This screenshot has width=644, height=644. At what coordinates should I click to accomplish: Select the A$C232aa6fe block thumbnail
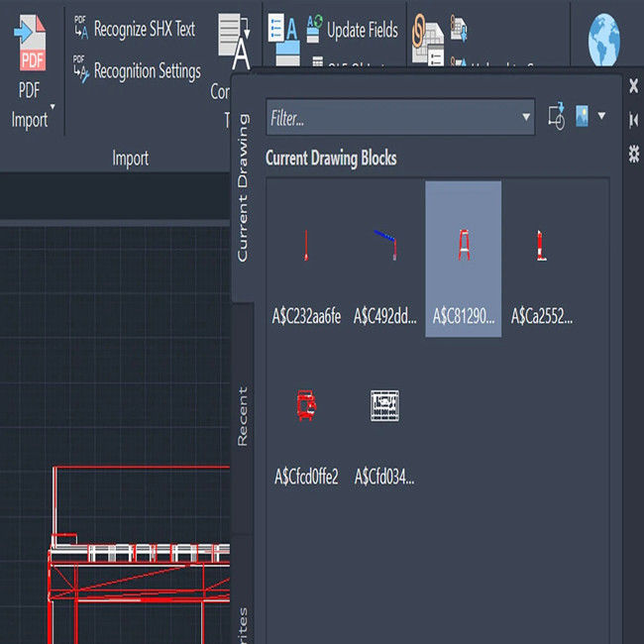tap(306, 260)
